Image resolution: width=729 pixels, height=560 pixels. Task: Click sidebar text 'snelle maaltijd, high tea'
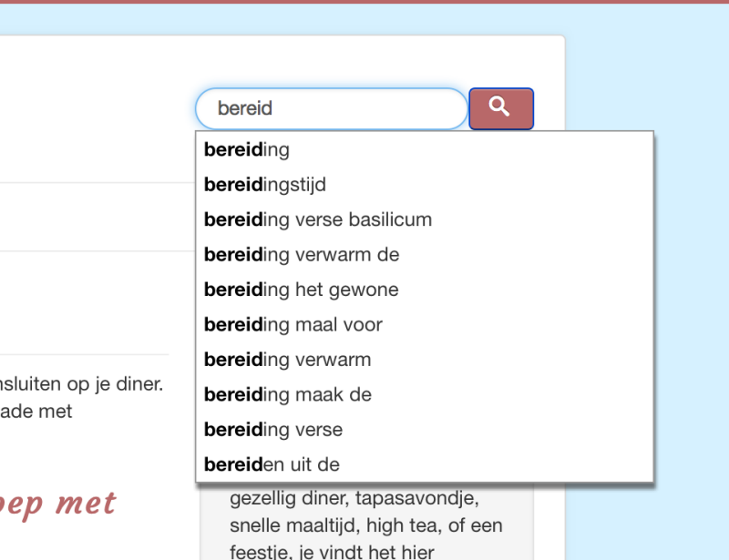tap(366, 525)
